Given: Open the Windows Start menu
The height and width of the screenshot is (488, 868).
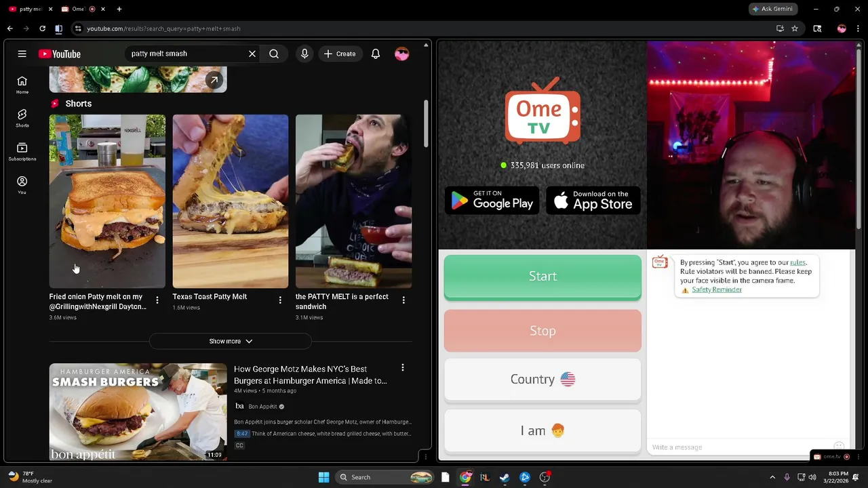Looking at the screenshot, I should tap(323, 477).
